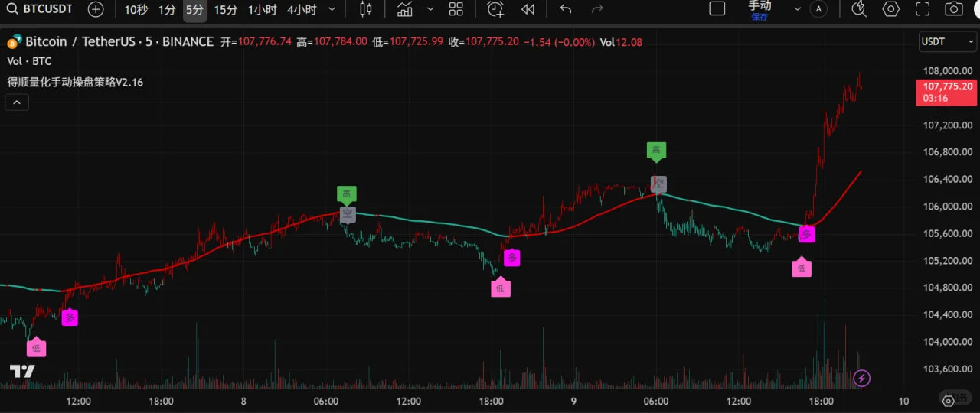
Task: Click the 开=107,776.74 open value
Action: (256, 42)
